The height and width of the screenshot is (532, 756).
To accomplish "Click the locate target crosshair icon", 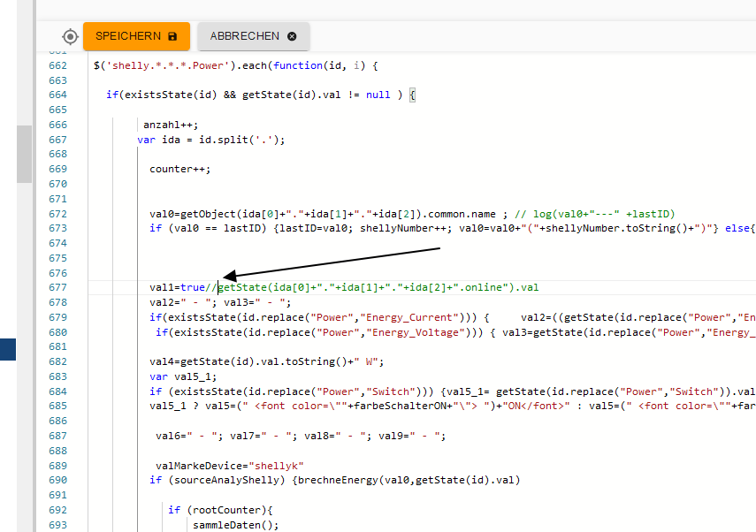I will [71, 36].
